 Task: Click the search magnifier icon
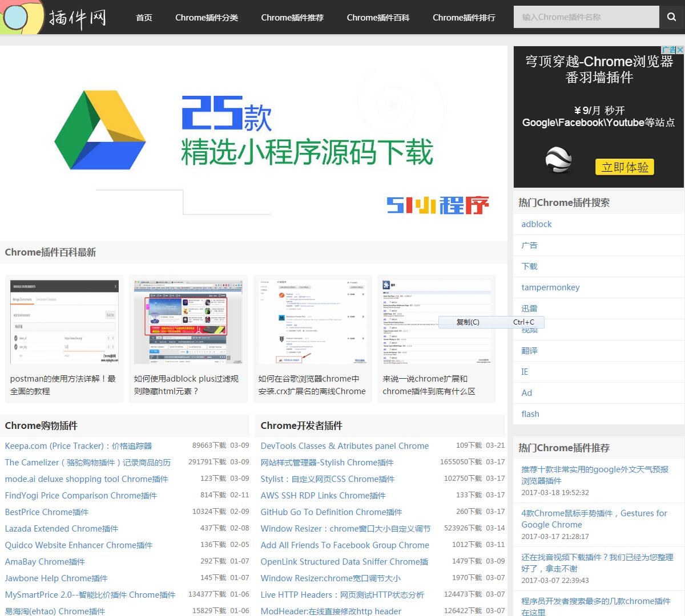point(671,17)
